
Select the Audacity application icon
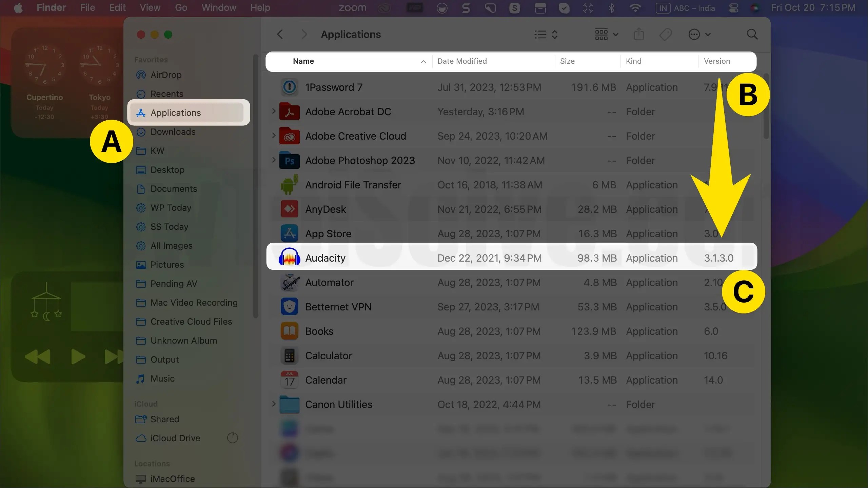(289, 258)
